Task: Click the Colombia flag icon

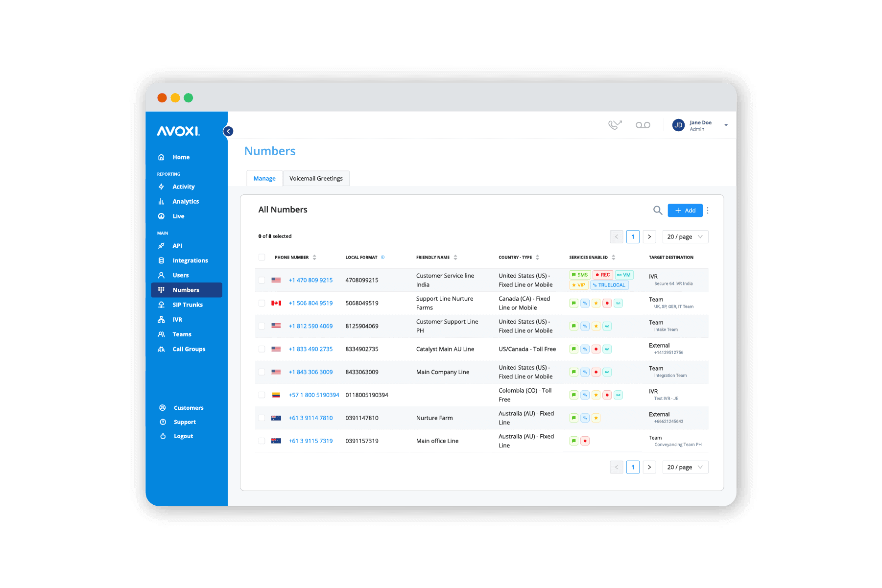Action: coord(276,395)
